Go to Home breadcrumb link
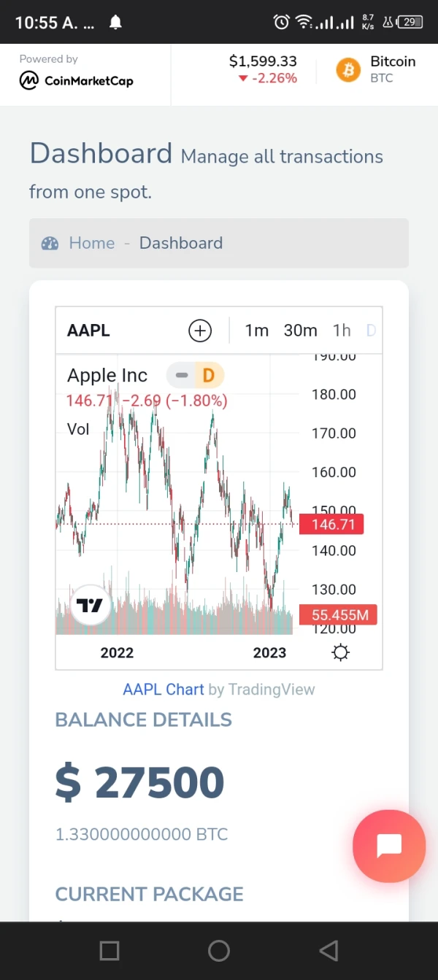The height and width of the screenshot is (980, 438). (92, 243)
